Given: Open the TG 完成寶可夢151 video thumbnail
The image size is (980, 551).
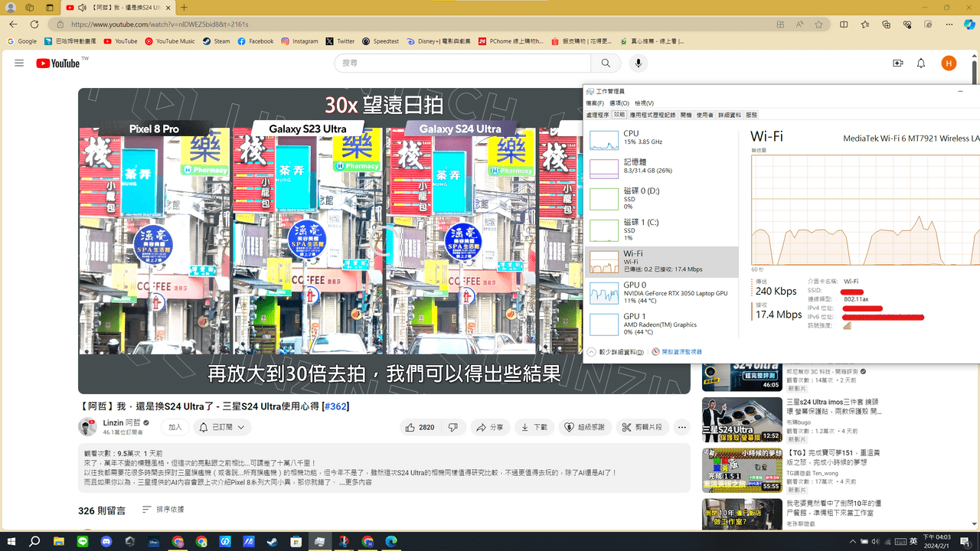Looking at the screenshot, I should click(742, 470).
